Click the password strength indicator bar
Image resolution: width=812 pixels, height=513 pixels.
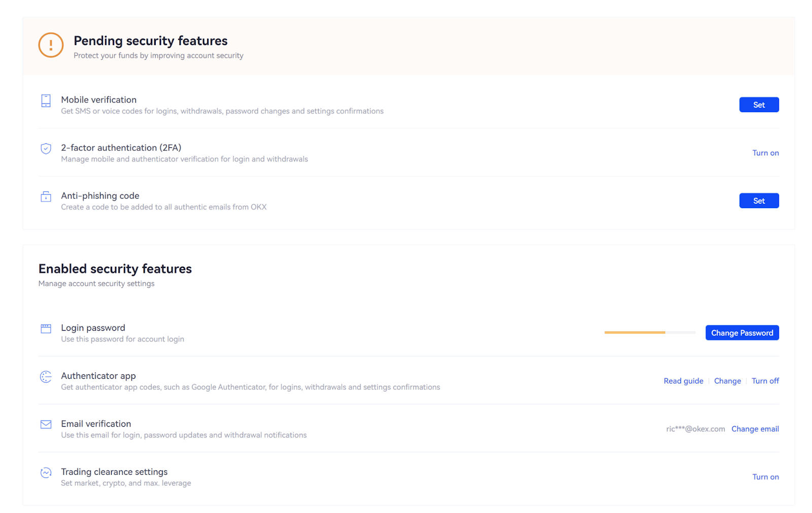[650, 333]
